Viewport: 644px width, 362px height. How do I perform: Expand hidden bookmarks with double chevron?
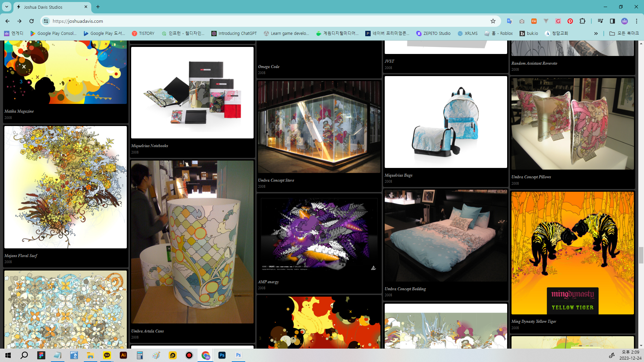[596, 34]
